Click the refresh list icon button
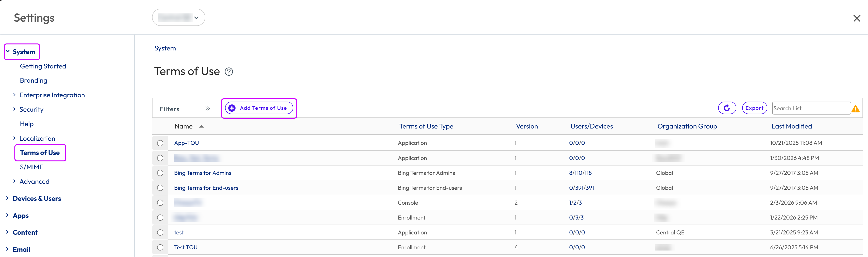 (x=727, y=108)
